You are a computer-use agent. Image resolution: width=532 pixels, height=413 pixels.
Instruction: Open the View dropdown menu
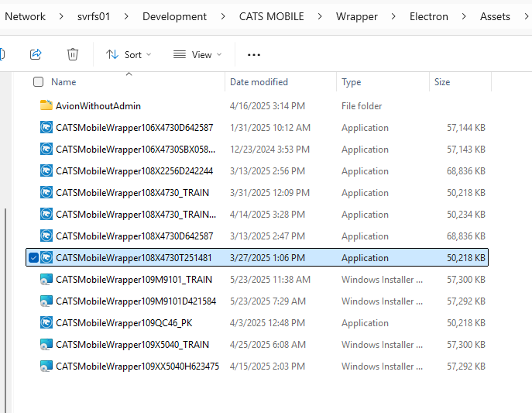click(197, 55)
